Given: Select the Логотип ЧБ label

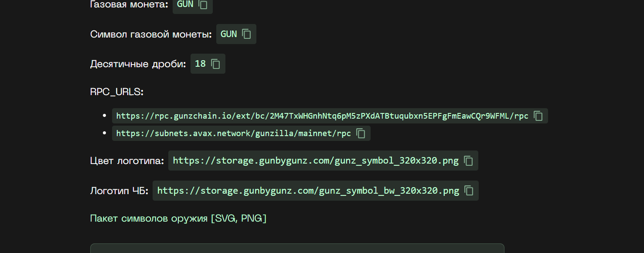Looking at the screenshot, I should coord(119,191).
